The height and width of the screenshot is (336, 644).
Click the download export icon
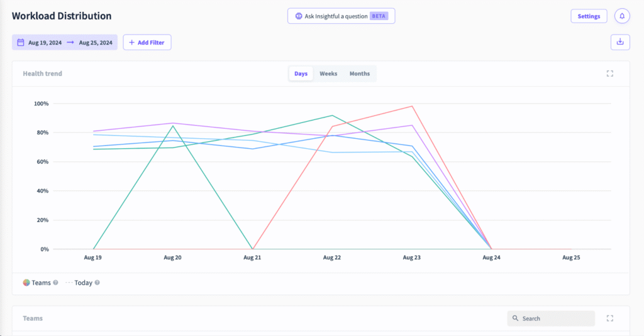[x=620, y=42]
